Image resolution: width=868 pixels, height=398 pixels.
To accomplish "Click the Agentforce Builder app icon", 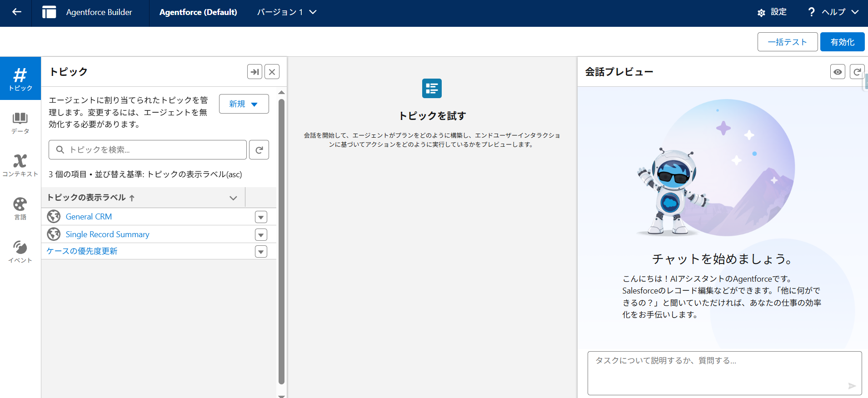I will tap(49, 12).
